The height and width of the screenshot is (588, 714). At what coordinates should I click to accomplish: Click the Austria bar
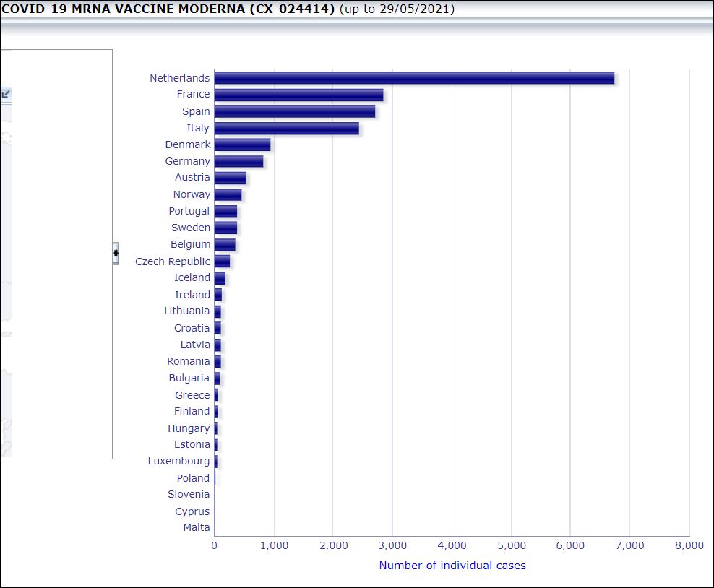coord(231,178)
